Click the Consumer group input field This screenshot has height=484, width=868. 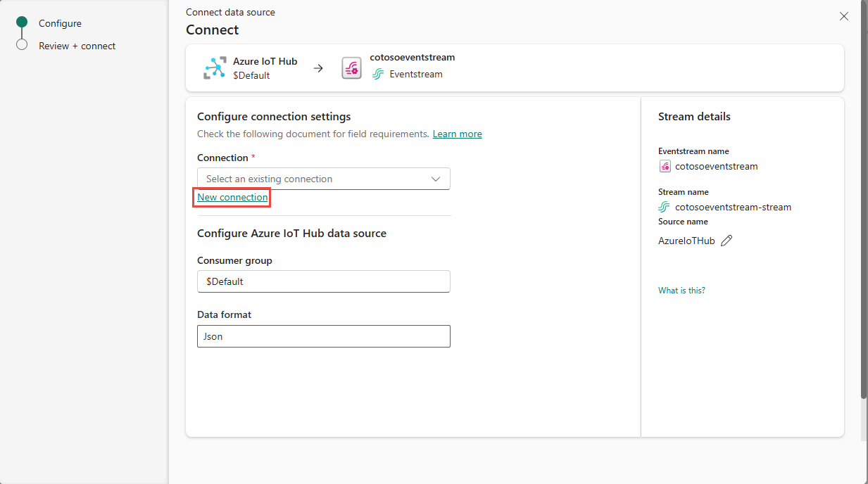point(323,281)
